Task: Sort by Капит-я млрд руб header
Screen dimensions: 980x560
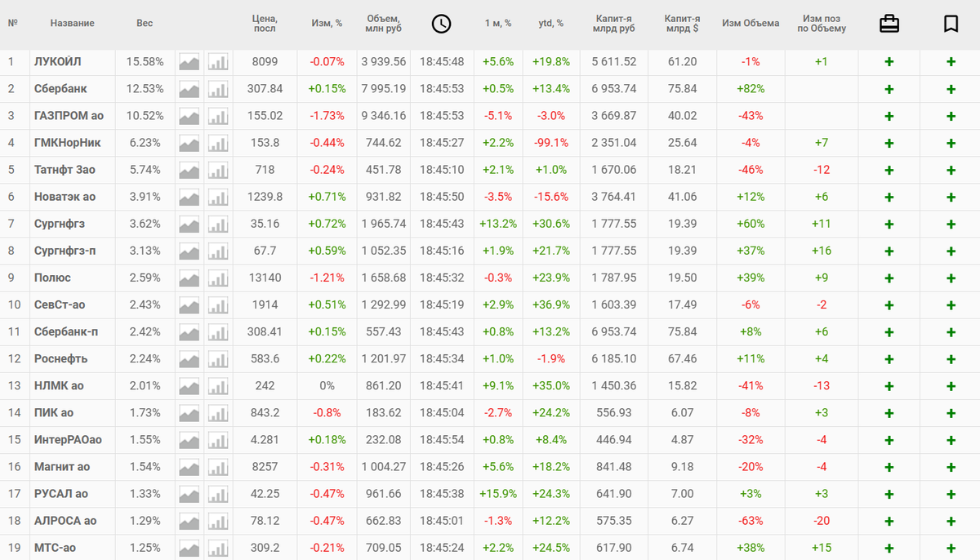Action: pyautogui.click(x=614, y=24)
